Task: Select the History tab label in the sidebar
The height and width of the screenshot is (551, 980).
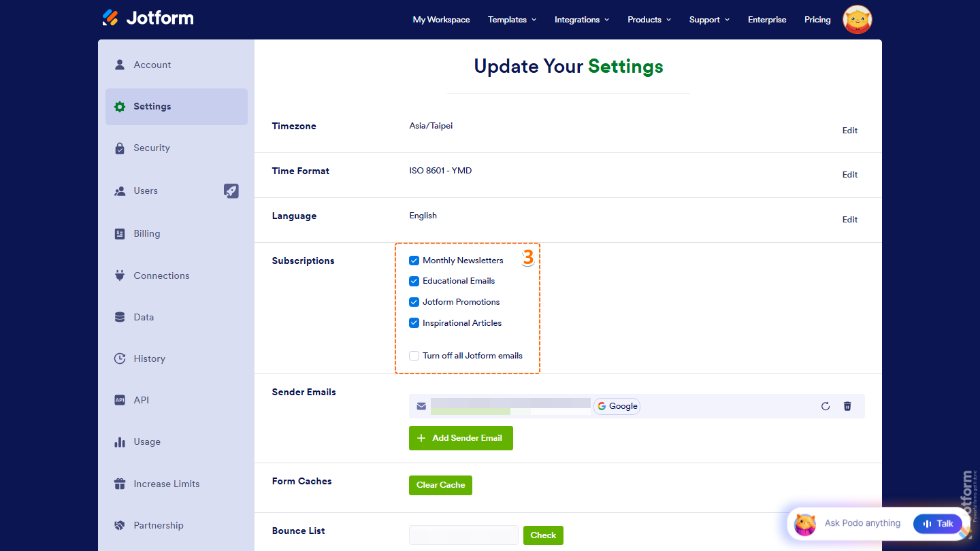Action: 150,358
